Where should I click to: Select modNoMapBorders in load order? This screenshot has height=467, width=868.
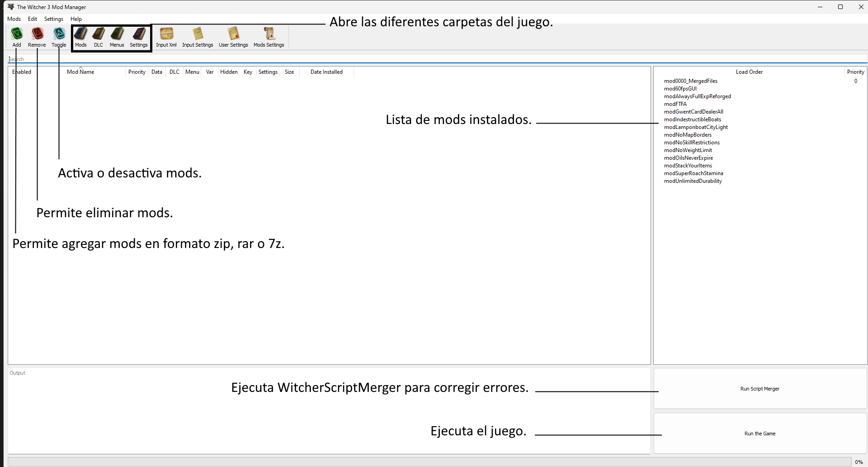click(x=688, y=135)
